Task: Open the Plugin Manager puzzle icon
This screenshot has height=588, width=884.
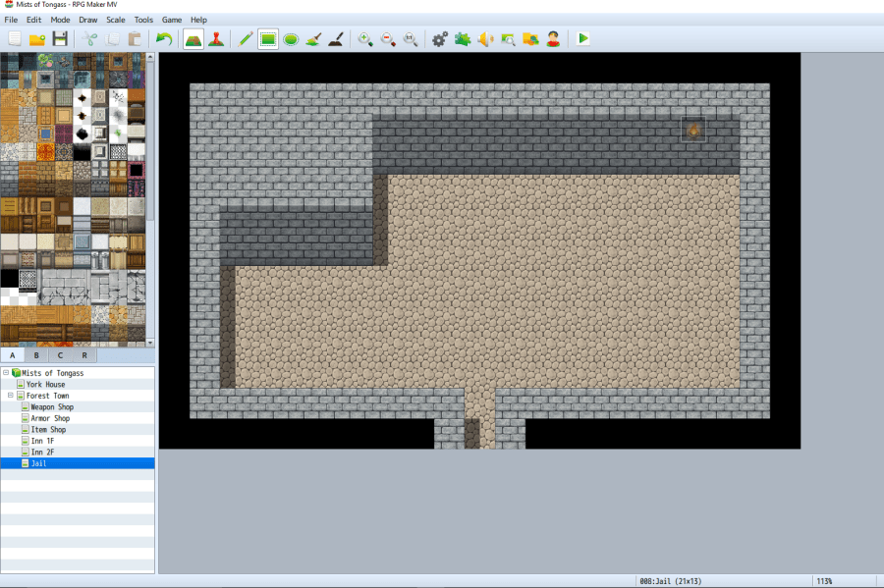Action: 462,39
